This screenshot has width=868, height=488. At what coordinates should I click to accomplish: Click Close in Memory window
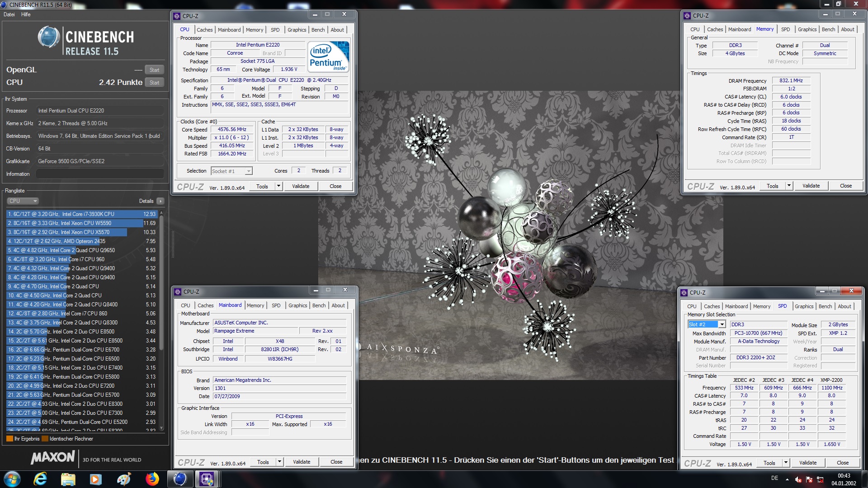point(846,186)
